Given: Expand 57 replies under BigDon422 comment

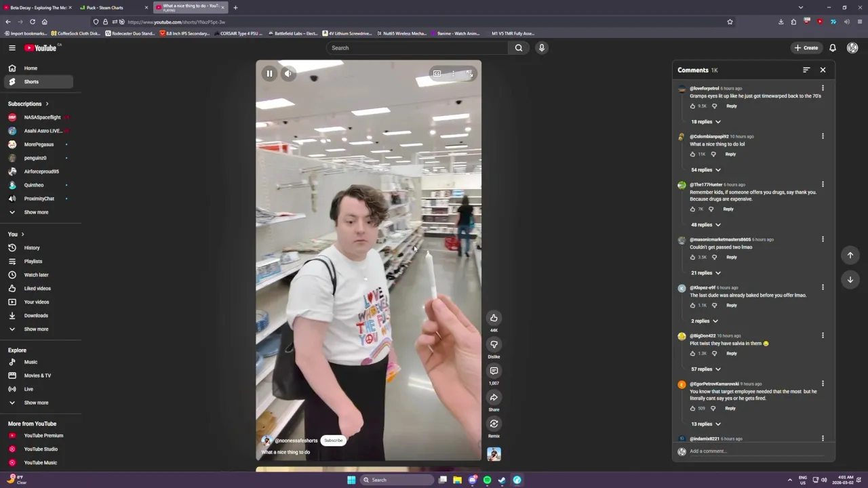Looking at the screenshot, I should (x=705, y=369).
